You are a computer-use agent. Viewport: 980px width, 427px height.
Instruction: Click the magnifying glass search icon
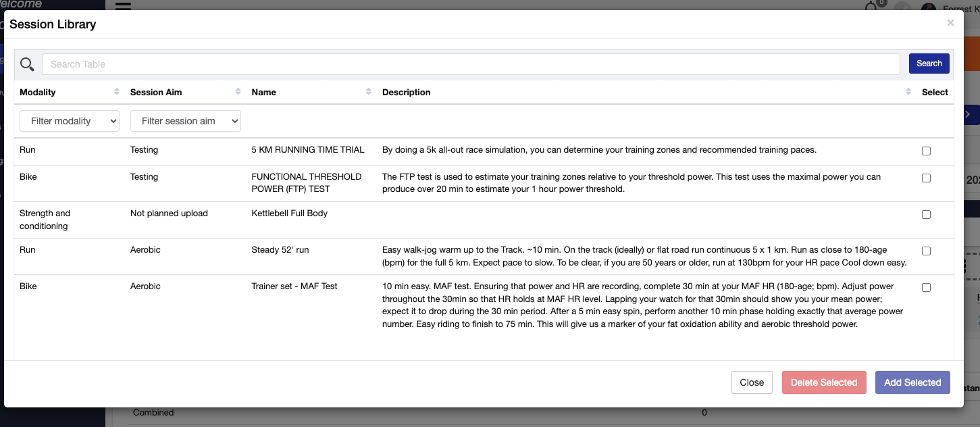pyautogui.click(x=27, y=64)
